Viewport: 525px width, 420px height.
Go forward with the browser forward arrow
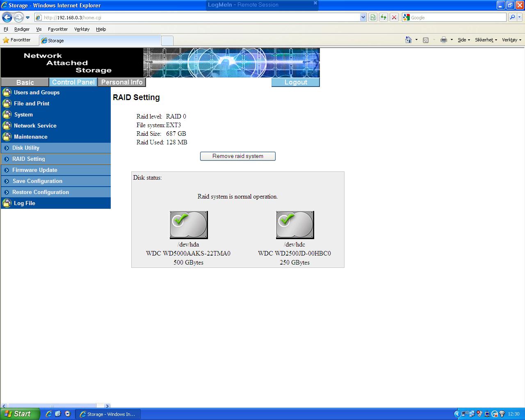point(18,17)
